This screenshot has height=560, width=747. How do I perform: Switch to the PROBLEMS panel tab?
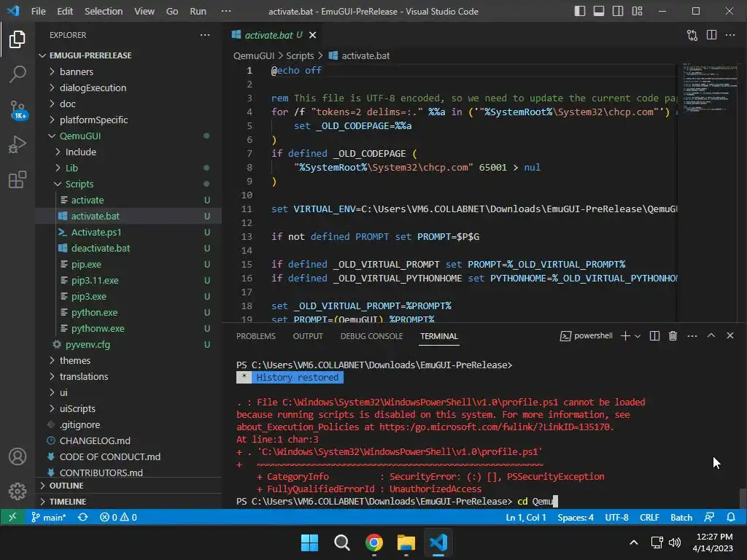(256, 336)
